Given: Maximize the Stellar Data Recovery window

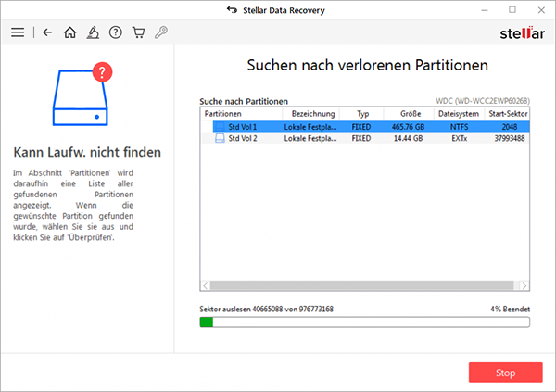Looking at the screenshot, I should click(x=512, y=10).
